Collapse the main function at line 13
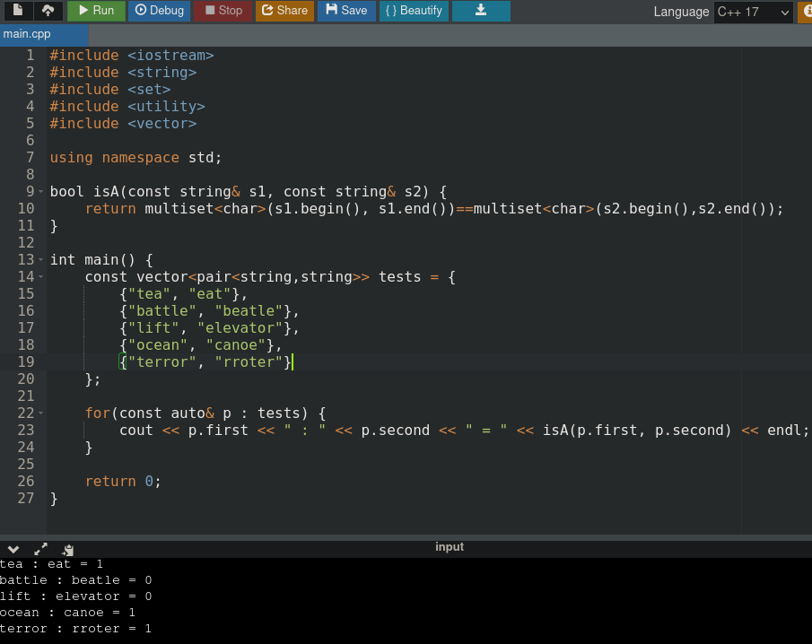812x644 pixels. pos(41,260)
